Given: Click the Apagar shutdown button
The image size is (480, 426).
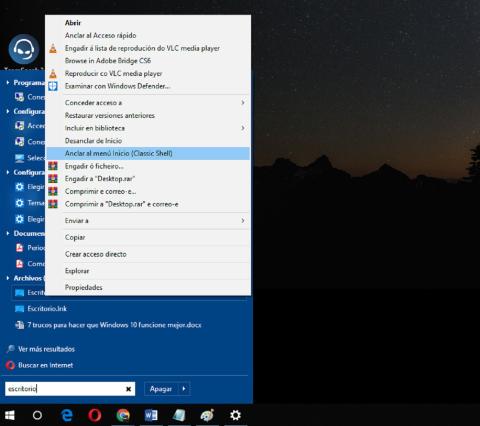Looking at the screenshot, I should coord(161,389).
